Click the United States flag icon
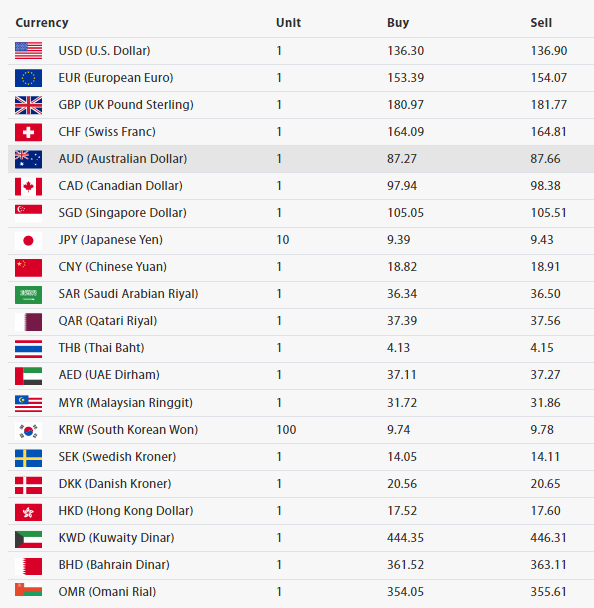 [x=28, y=51]
